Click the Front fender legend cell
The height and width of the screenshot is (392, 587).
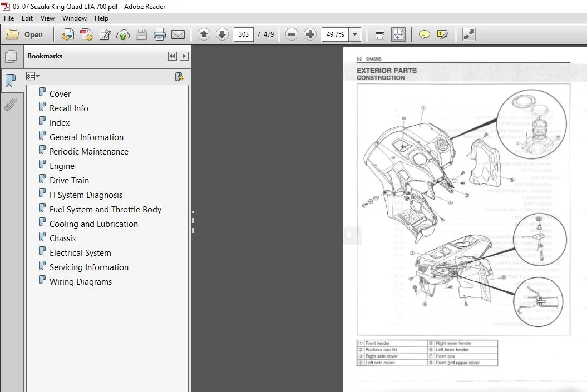click(x=392, y=343)
